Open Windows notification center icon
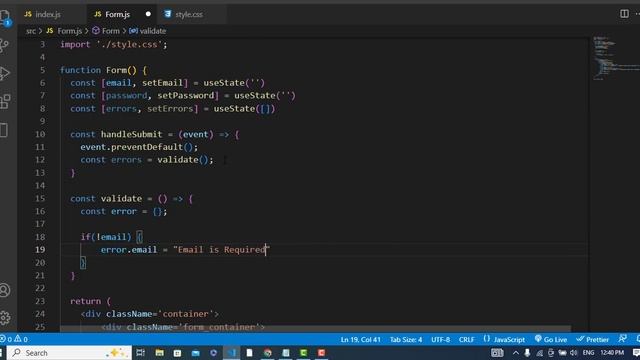Viewport: 640px width, 360px height. [636, 353]
